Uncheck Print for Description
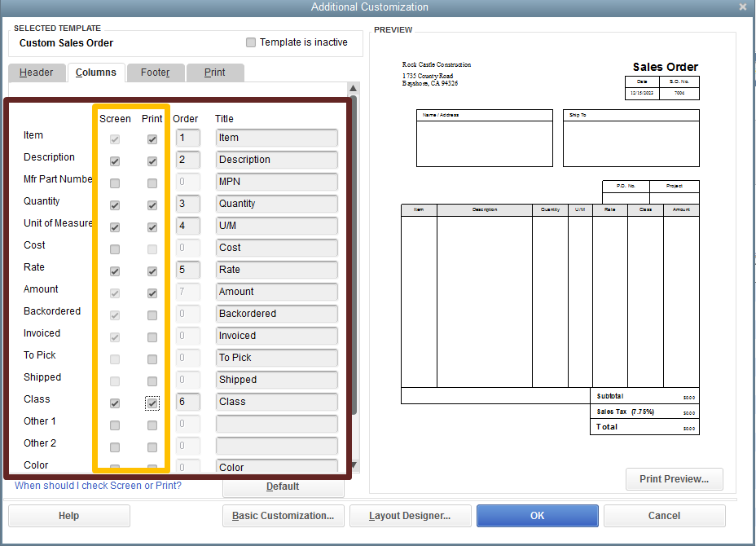The image size is (756, 546). 152,161
